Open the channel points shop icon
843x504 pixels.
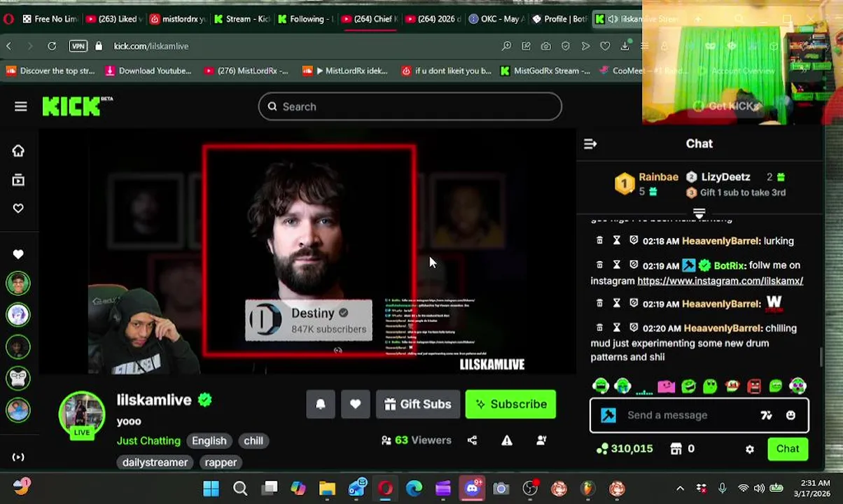676,449
